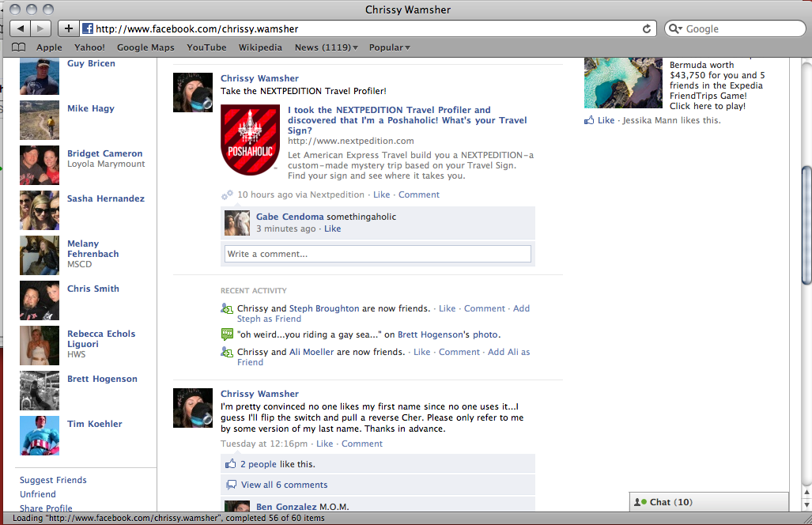This screenshot has width=812, height=525.
Task: Click the add bookmark plus button
Action: tap(68, 28)
